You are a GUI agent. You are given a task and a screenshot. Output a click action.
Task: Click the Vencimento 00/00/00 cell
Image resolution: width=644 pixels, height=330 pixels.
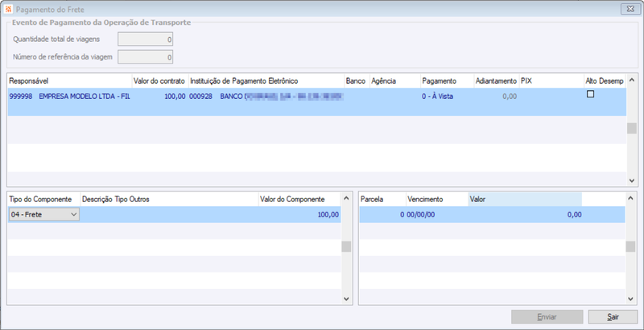[437, 215]
